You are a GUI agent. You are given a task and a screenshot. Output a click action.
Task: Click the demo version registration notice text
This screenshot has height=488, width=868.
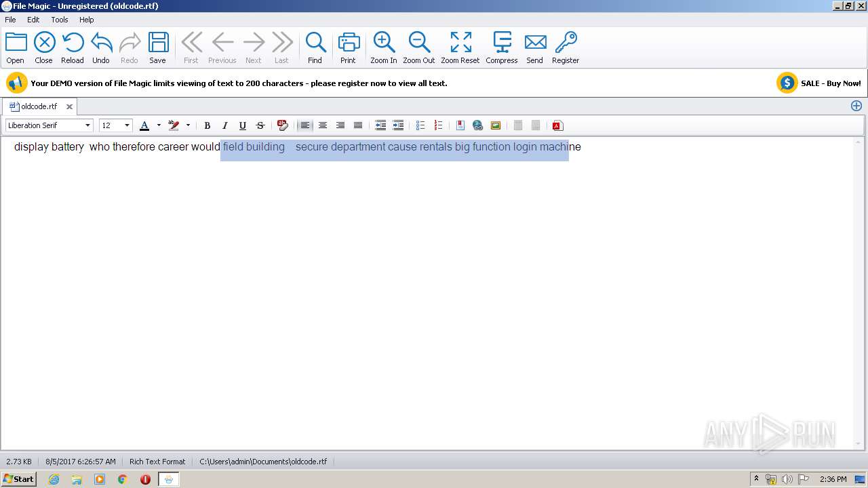coord(239,83)
